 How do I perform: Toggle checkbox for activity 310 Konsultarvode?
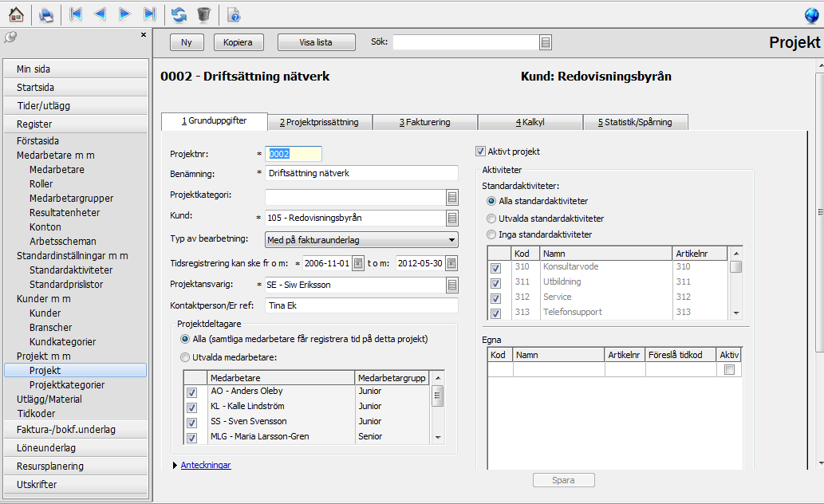pyautogui.click(x=495, y=268)
